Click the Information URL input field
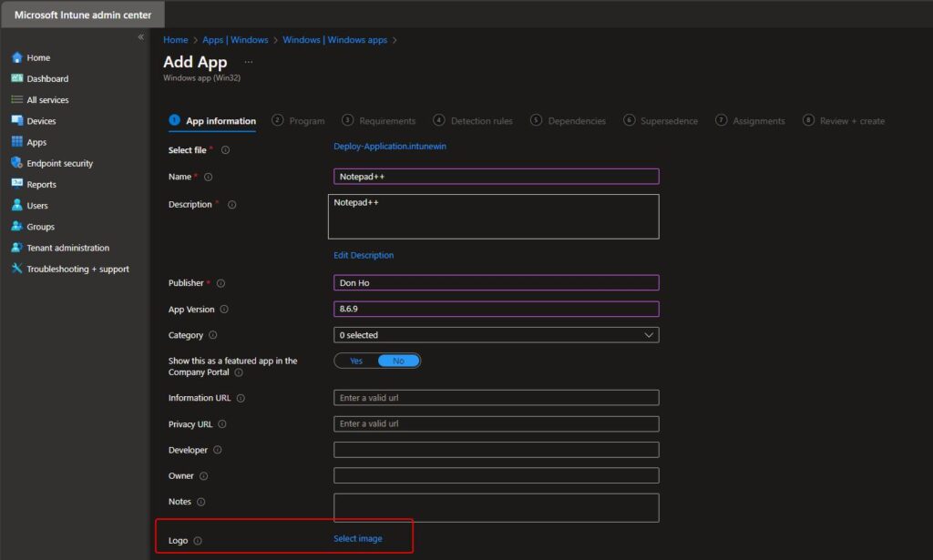Image resolution: width=933 pixels, height=560 pixels. tap(497, 398)
